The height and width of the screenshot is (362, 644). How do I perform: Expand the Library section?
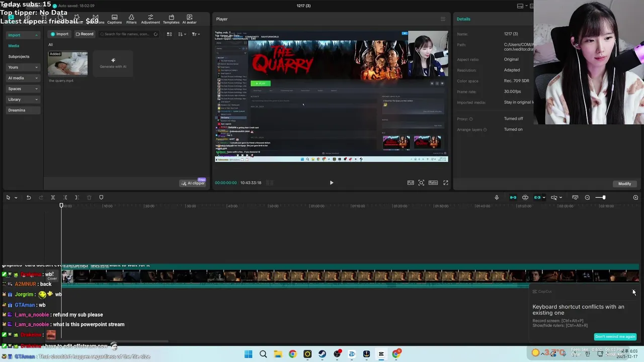pos(23,100)
